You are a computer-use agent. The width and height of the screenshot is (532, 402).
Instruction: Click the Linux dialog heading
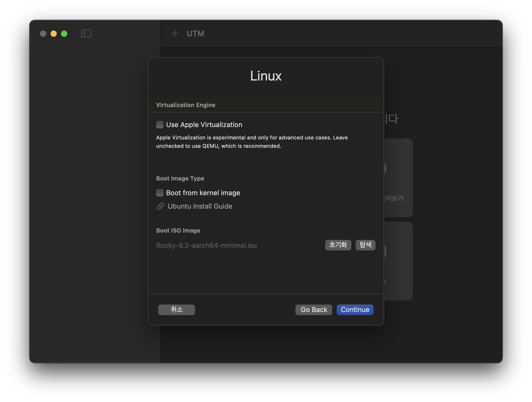click(x=266, y=76)
